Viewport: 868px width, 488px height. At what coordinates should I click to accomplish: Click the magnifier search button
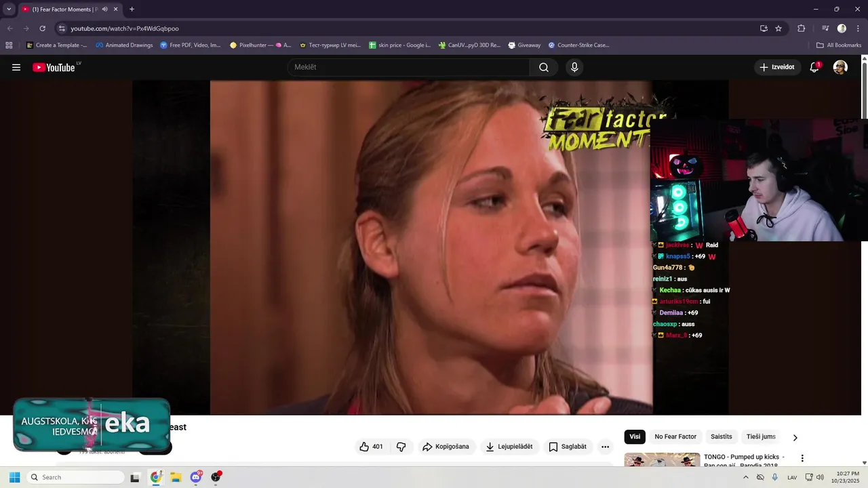click(x=544, y=67)
